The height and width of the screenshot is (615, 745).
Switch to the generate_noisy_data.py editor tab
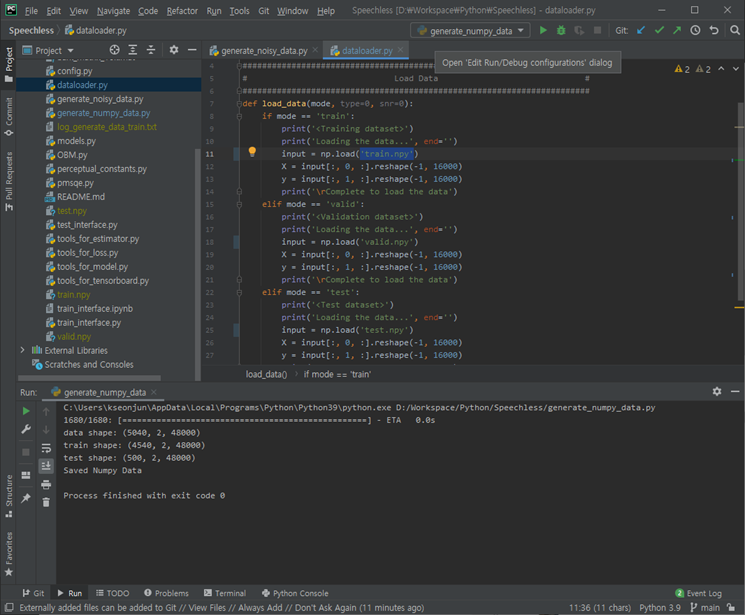[x=263, y=50]
